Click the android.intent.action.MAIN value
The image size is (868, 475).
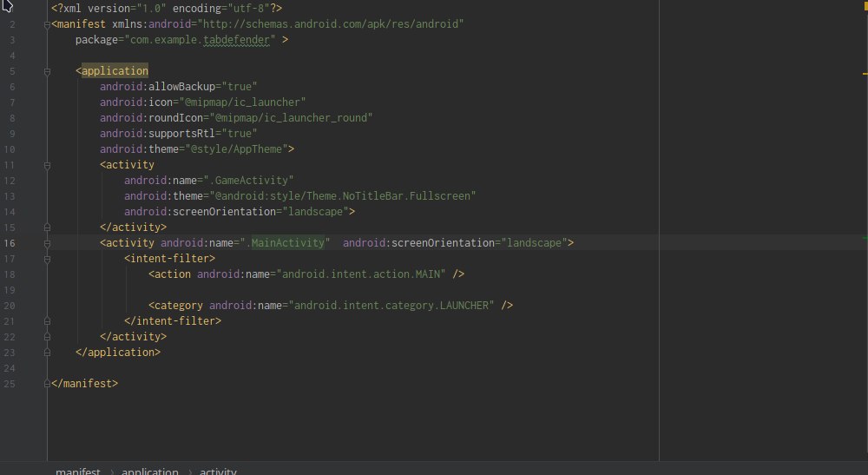pos(361,274)
